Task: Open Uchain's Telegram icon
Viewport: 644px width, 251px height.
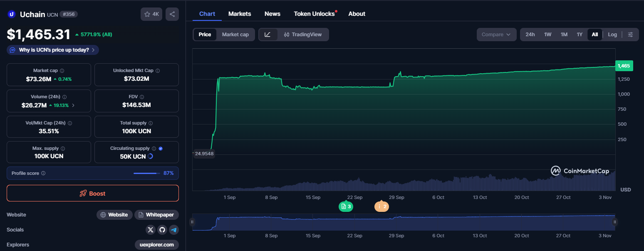Action: 173,229
